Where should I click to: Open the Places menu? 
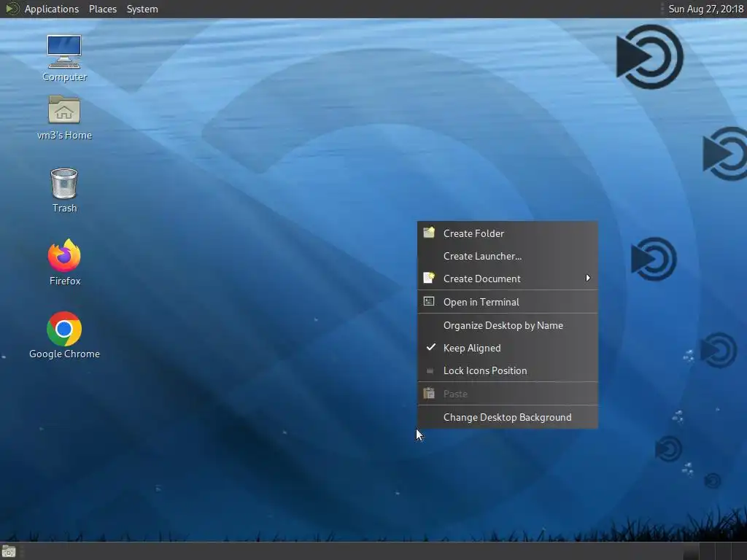click(x=103, y=9)
